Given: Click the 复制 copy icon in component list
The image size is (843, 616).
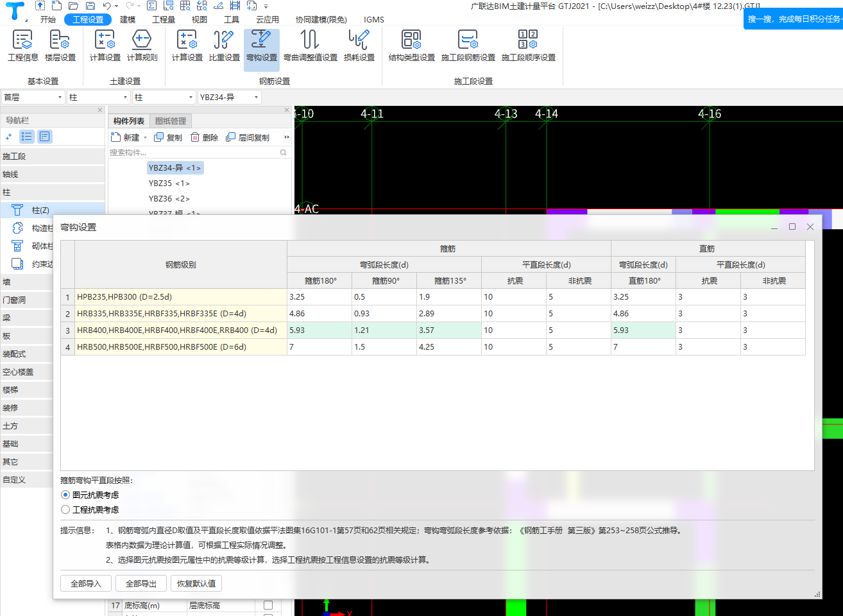Looking at the screenshot, I should (x=159, y=137).
